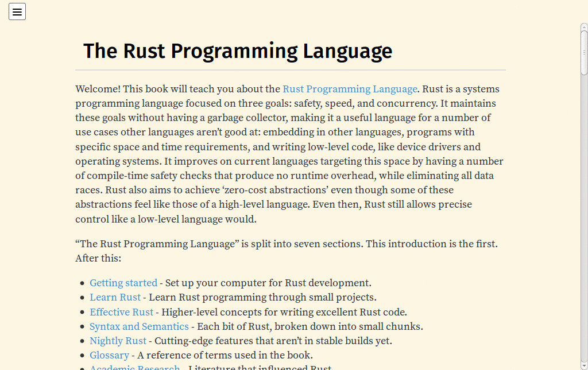Open the Rust Programming Language link

(350, 89)
